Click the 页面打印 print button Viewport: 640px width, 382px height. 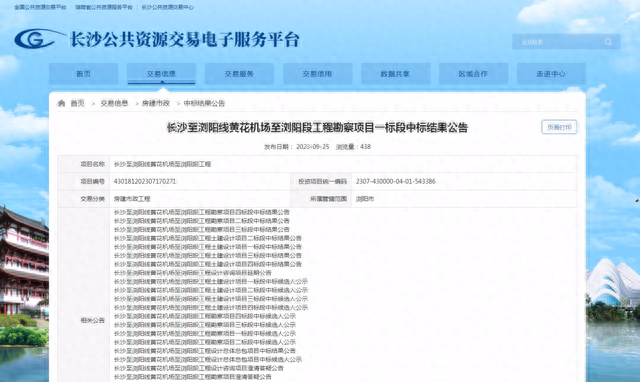559,127
